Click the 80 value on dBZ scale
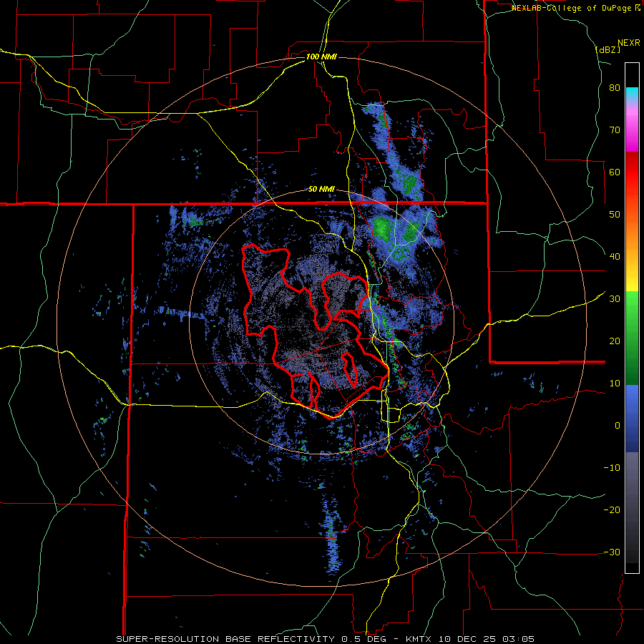Image resolution: width=644 pixels, height=644 pixels. pyautogui.click(x=615, y=88)
